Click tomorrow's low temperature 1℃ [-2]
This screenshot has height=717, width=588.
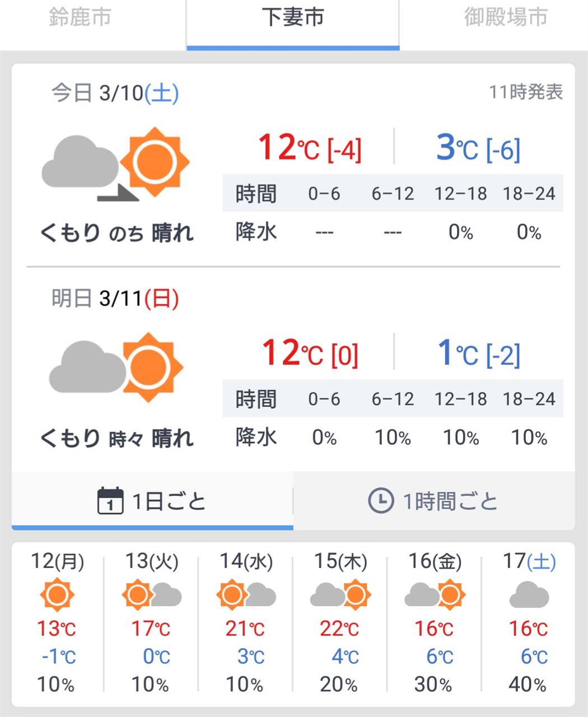(x=479, y=353)
